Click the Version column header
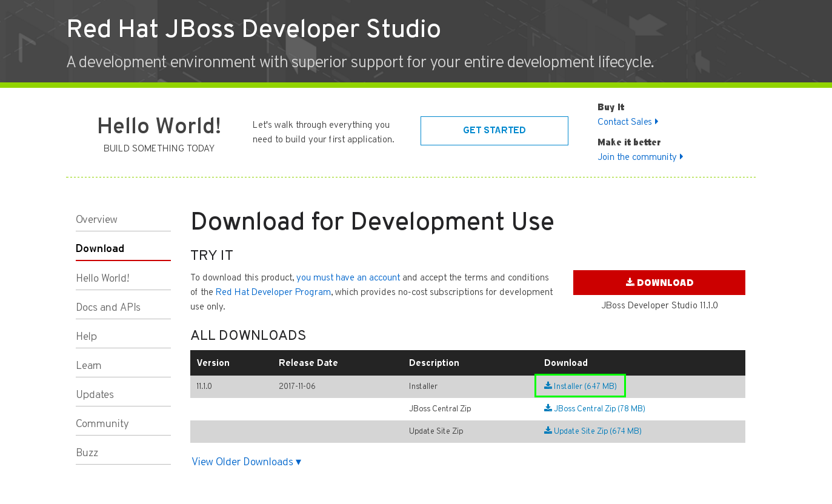Image resolution: width=832 pixels, height=504 pixels. click(x=213, y=363)
